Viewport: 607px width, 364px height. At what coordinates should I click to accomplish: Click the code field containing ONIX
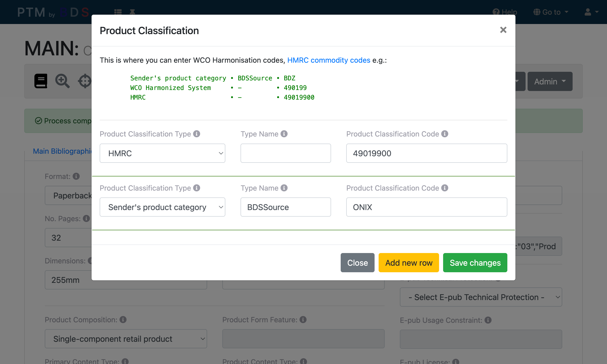[x=426, y=207]
